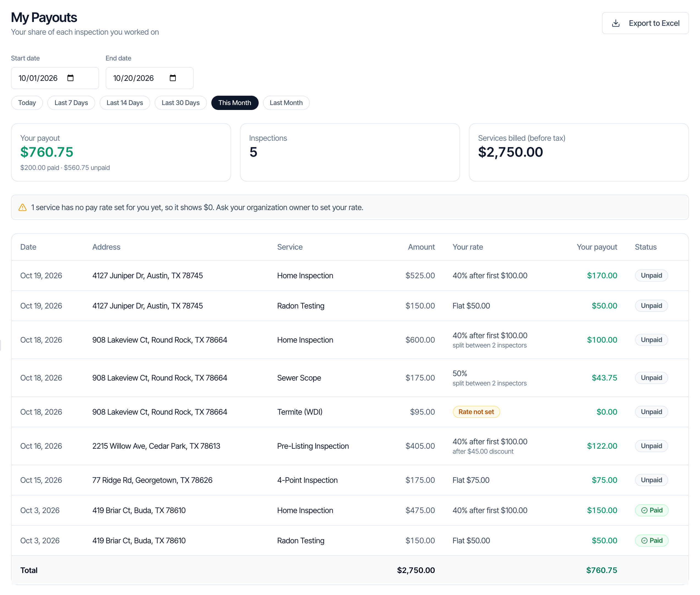Select the Last 14 Days preset

click(x=125, y=103)
